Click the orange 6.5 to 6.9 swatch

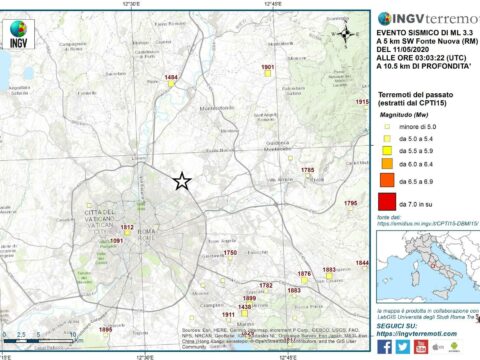click(x=387, y=180)
